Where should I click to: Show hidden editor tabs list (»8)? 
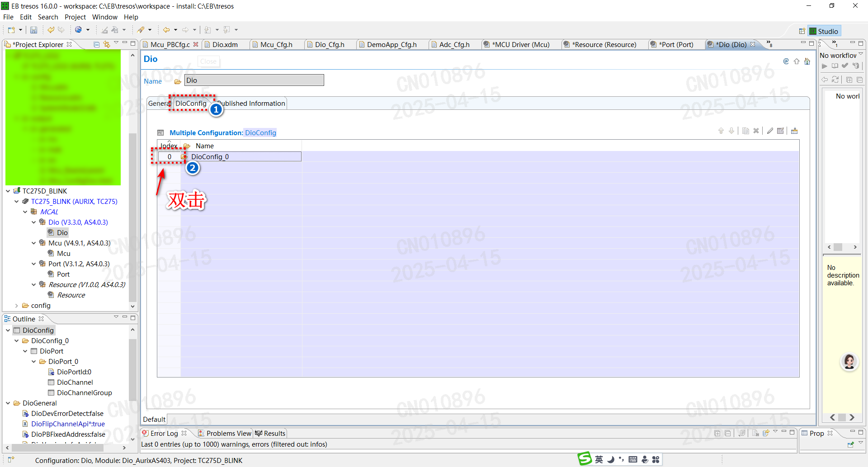click(769, 44)
